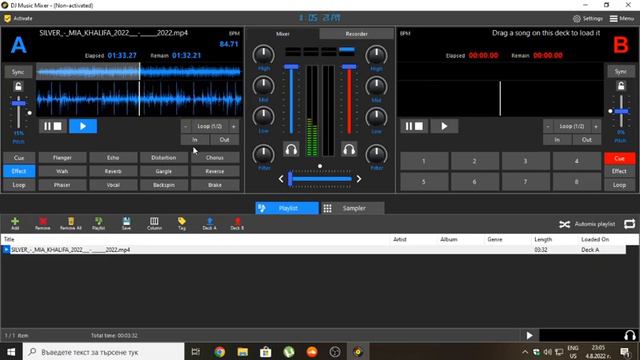This screenshot has height=360, width=640.
Task: Click Deck B cue point 6
Action: tap(475, 182)
